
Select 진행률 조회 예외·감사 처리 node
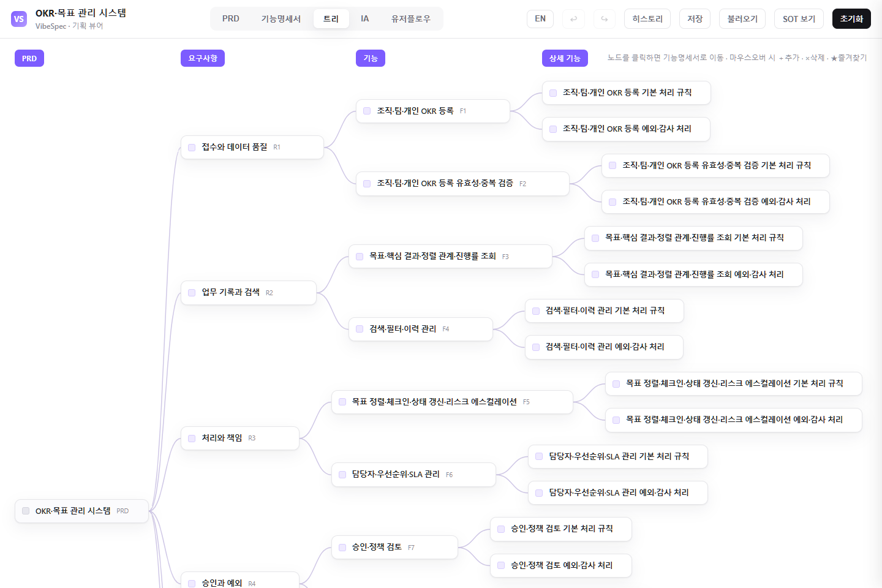pos(693,274)
